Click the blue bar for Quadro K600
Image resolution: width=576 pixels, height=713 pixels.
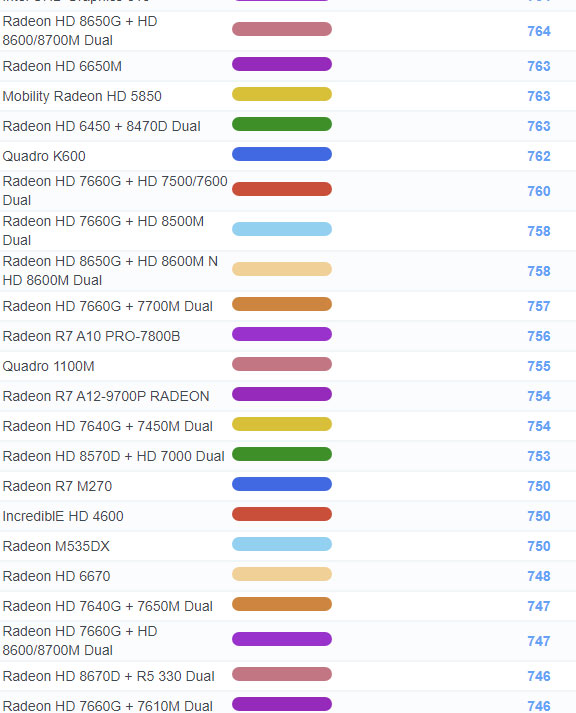(x=282, y=154)
